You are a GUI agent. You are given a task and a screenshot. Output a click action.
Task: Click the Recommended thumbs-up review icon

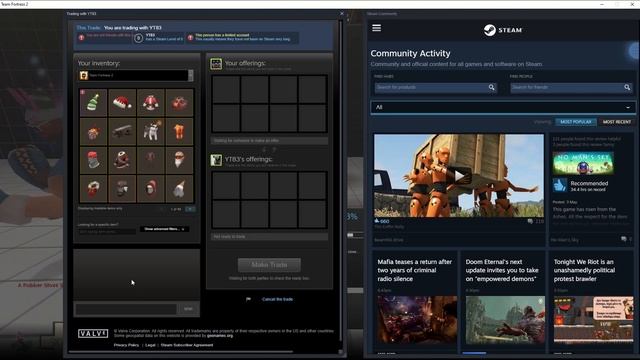pyautogui.click(x=560, y=185)
